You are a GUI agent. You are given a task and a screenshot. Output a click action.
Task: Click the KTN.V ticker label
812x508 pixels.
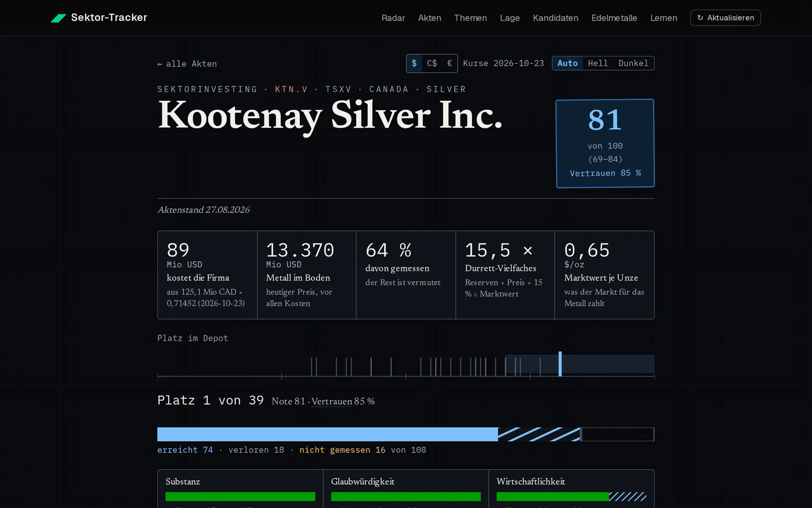[x=291, y=89]
